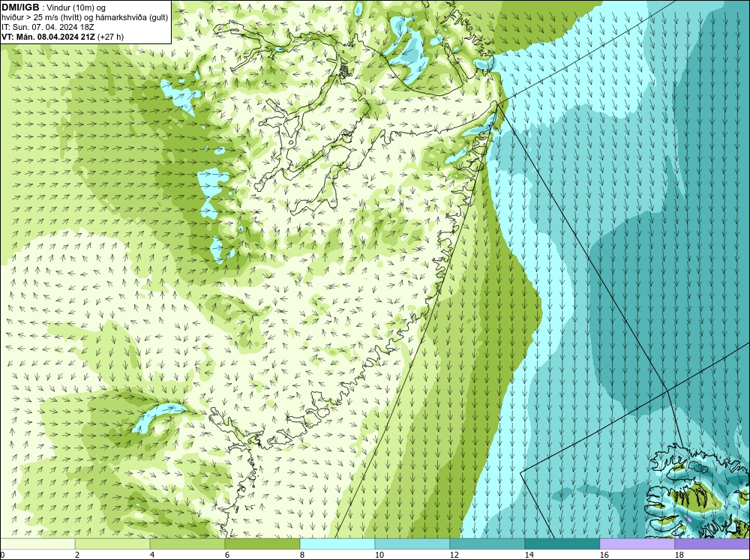The image size is (750, 560).
Task: Click the 16–18 m/s lavender legend swatch
Action: coord(637,544)
